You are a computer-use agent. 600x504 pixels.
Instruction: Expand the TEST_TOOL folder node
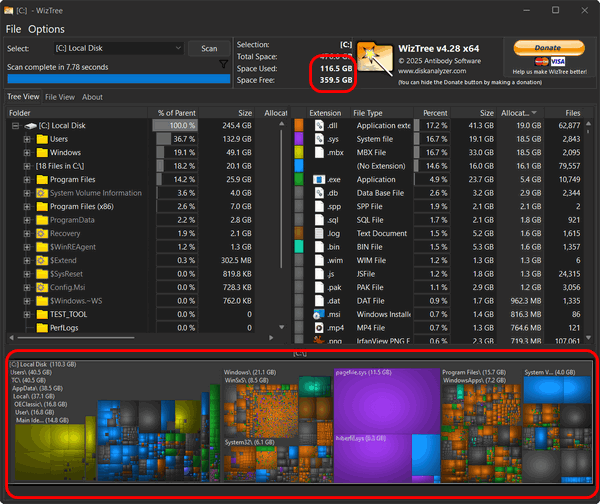click(27, 315)
